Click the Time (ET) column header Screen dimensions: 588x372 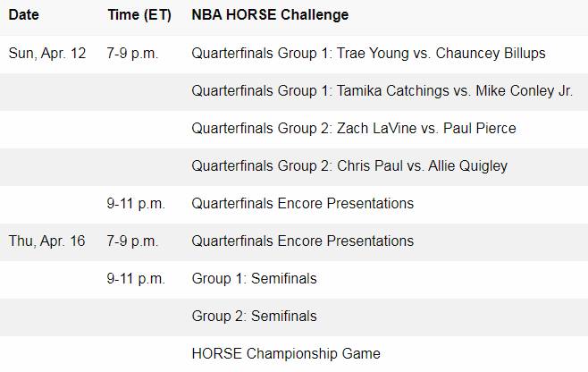137,15
